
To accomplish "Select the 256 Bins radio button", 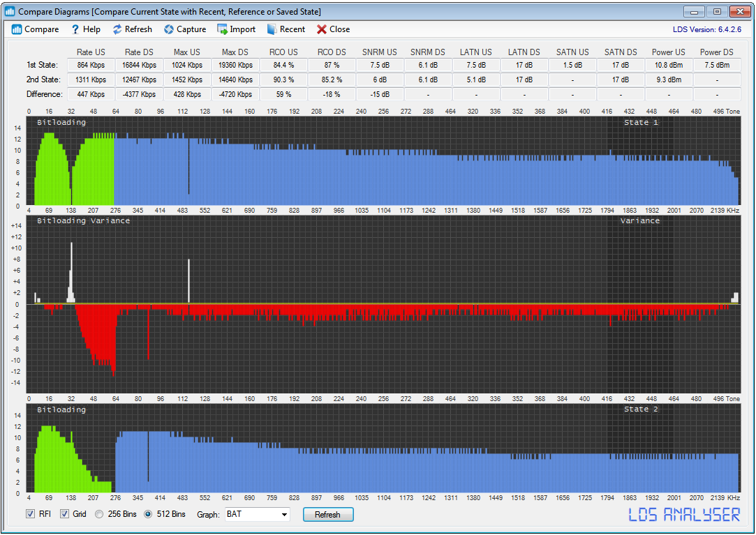I will click(x=99, y=515).
